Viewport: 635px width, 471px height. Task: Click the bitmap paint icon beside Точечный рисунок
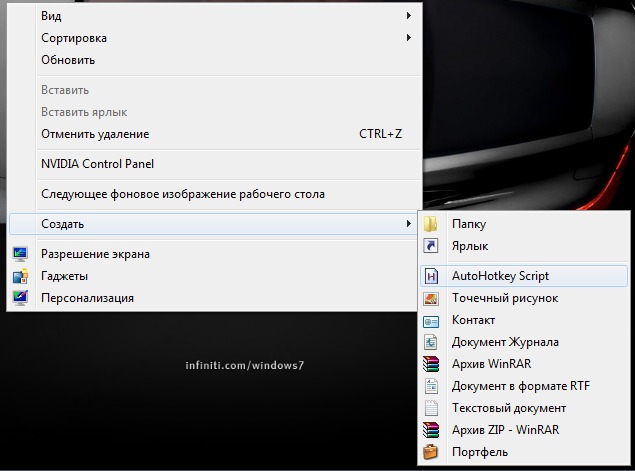click(430, 298)
